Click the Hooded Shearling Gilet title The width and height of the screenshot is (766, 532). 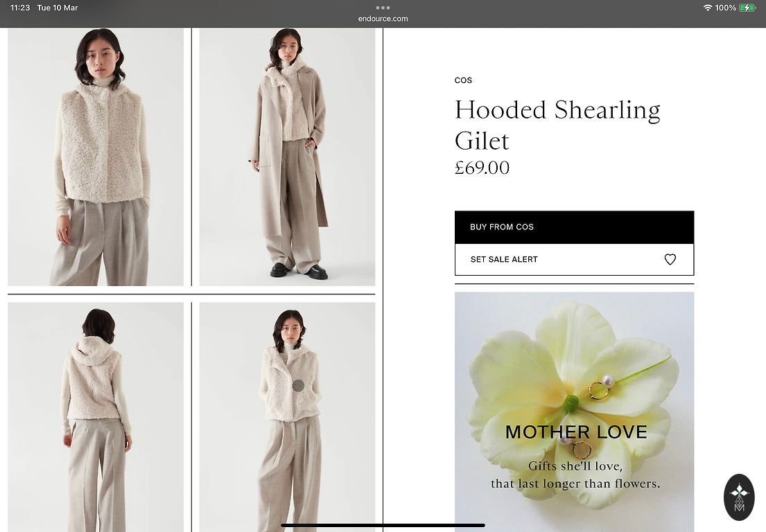[557, 125]
